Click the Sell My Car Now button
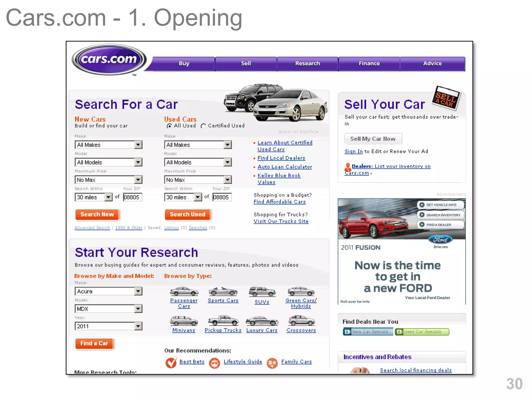 point(373,139)
